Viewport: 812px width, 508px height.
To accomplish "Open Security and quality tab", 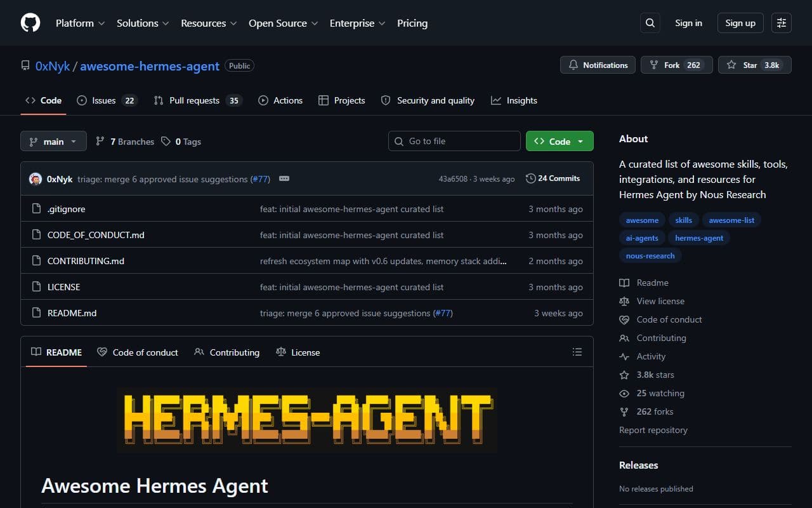I will point(428,100).
